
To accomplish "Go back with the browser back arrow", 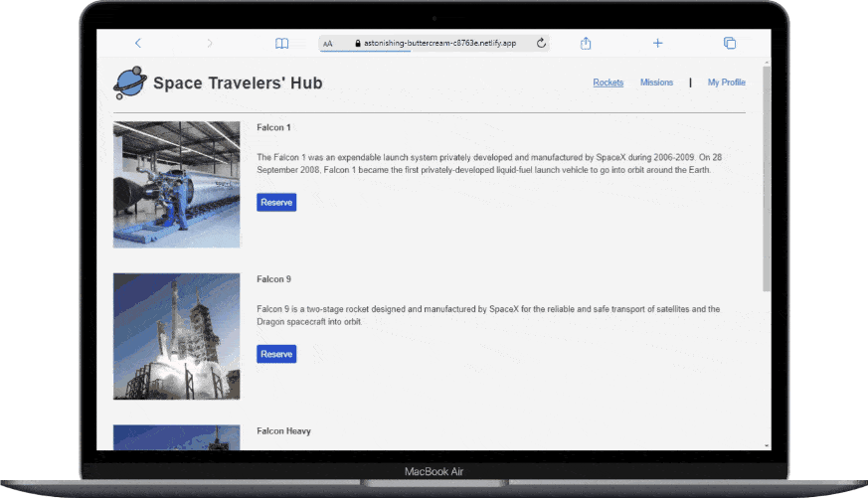I will coord(138,43).
